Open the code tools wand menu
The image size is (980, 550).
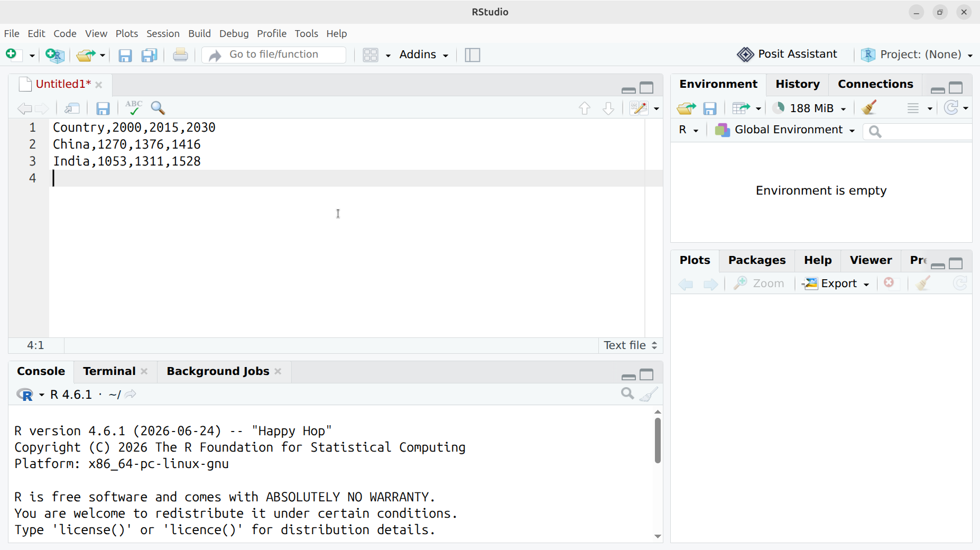(x=644, y=108)
